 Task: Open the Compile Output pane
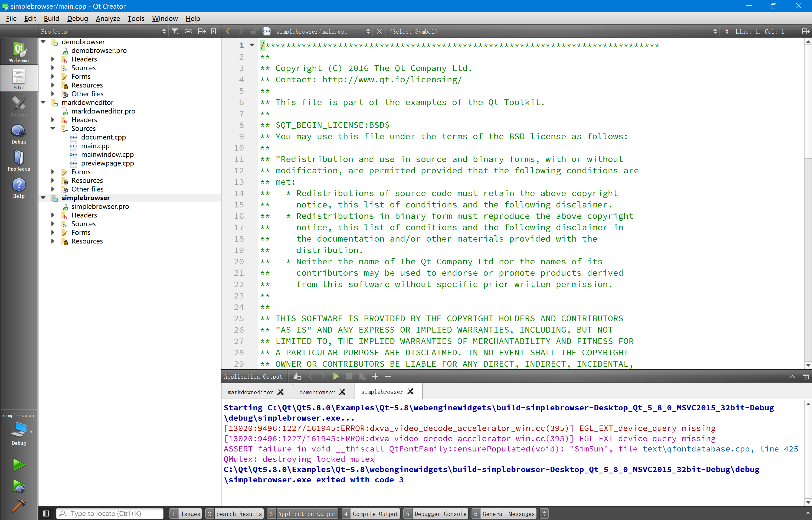pos(371,513)
